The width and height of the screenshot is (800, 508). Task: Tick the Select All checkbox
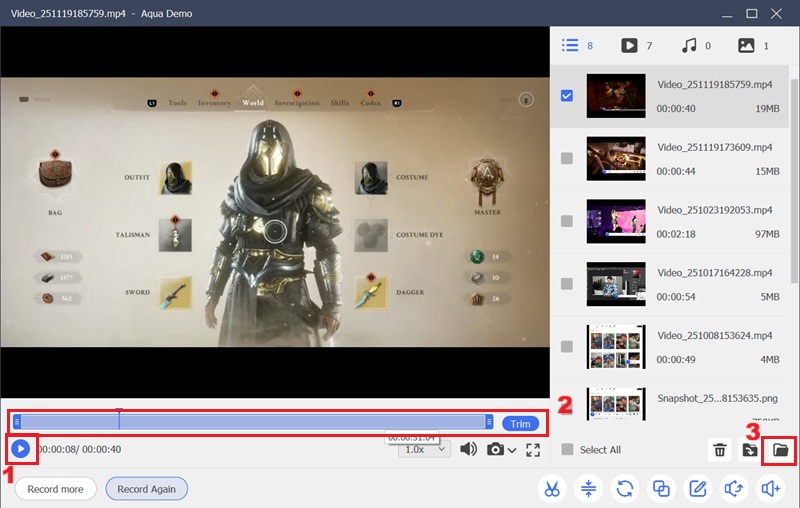click(x=567, y=449)
